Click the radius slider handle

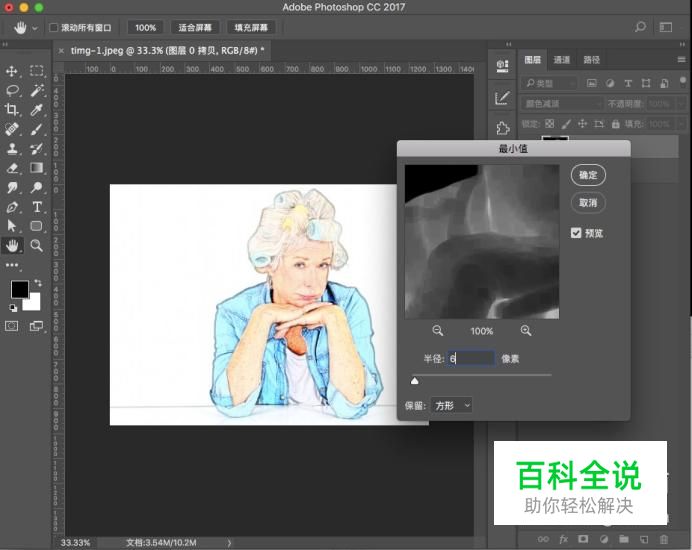pyautogui.click(x=414, y=380)
